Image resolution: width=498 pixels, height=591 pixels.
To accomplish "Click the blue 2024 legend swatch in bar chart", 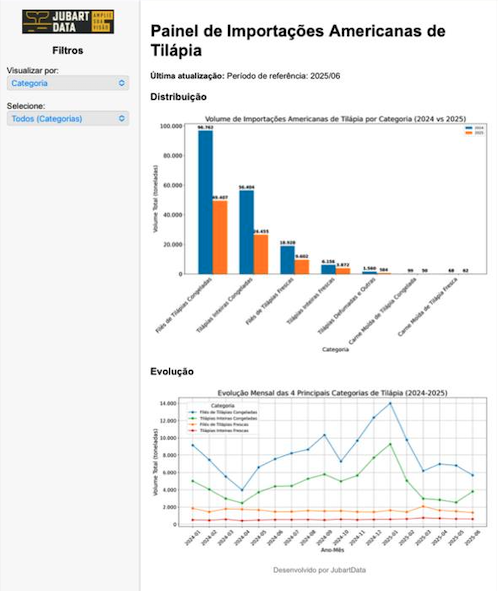I will 469,128.
